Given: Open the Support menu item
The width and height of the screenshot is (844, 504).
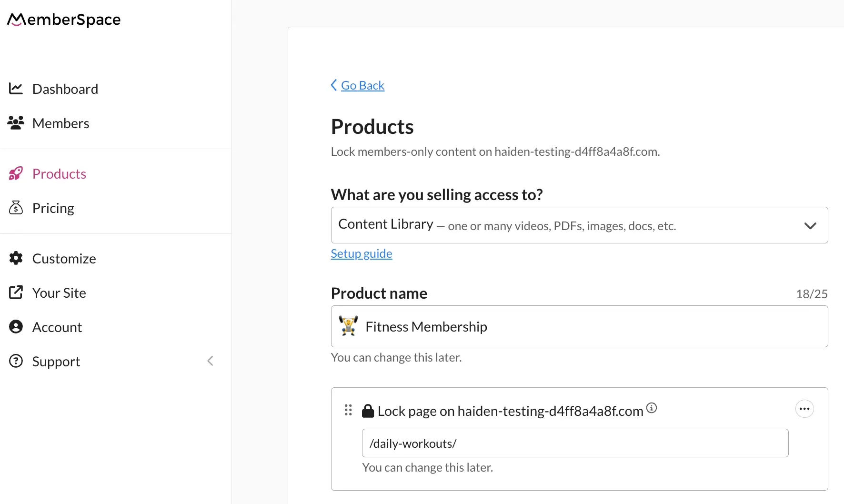Looking at the screenshot, I should [56, 362].
